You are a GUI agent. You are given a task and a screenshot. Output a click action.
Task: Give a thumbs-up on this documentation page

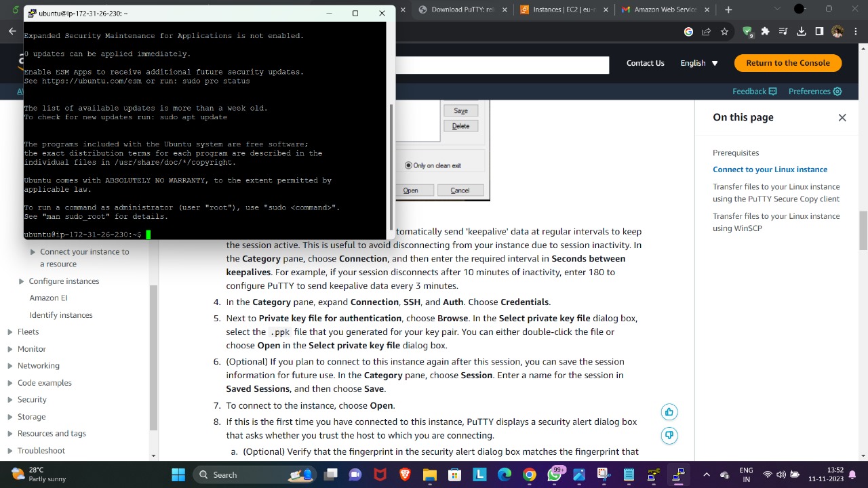pos(669,411)
